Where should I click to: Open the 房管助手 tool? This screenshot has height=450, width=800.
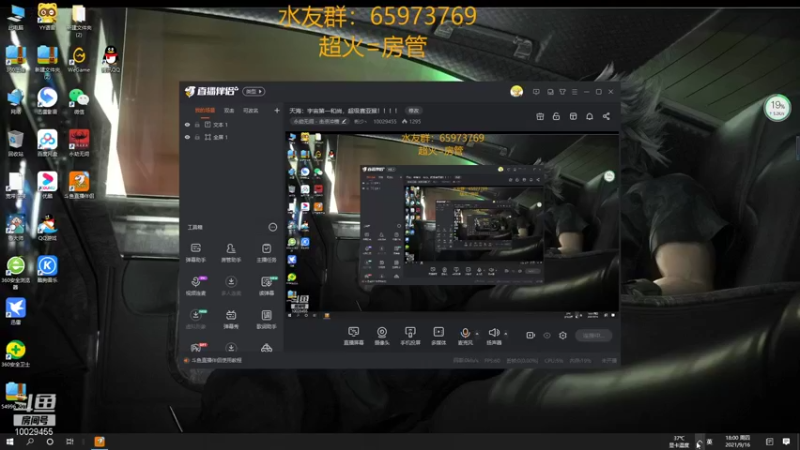[x=231, y=253]
